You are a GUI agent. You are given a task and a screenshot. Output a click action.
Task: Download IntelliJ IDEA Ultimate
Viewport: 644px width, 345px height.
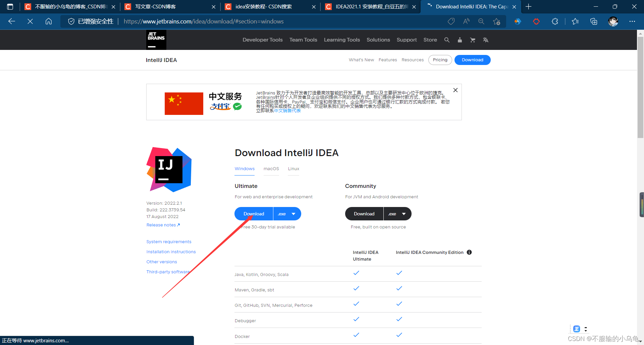[x=254, y=214]
